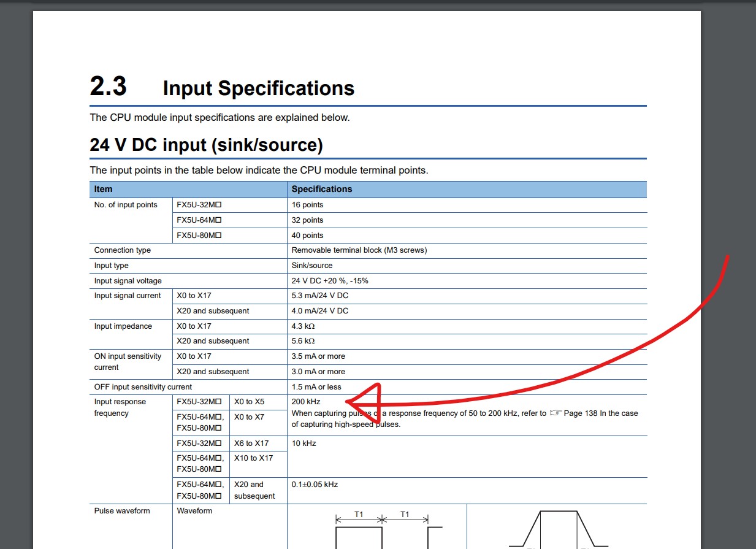Select the "16 points" table cell
Viewport: 756px width, 549px height.
click(307, 205)
